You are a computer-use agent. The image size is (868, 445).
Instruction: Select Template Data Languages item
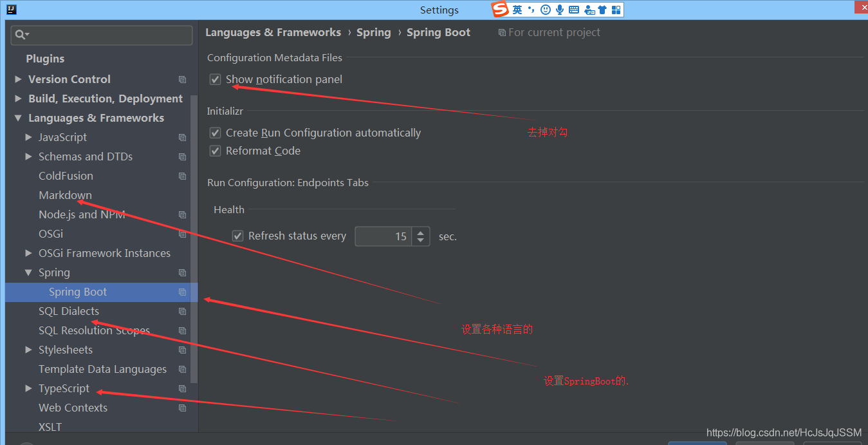(x=102, y=369)
